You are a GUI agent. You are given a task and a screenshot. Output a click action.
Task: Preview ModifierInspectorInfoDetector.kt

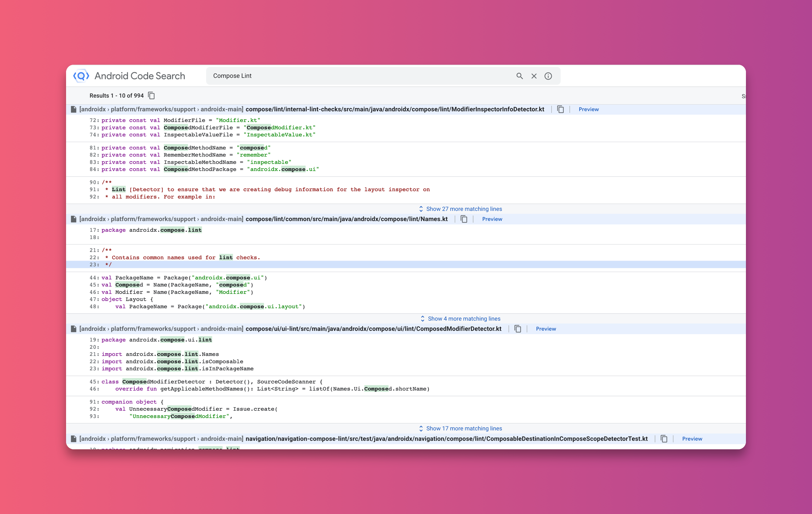[x=589, y=109]
